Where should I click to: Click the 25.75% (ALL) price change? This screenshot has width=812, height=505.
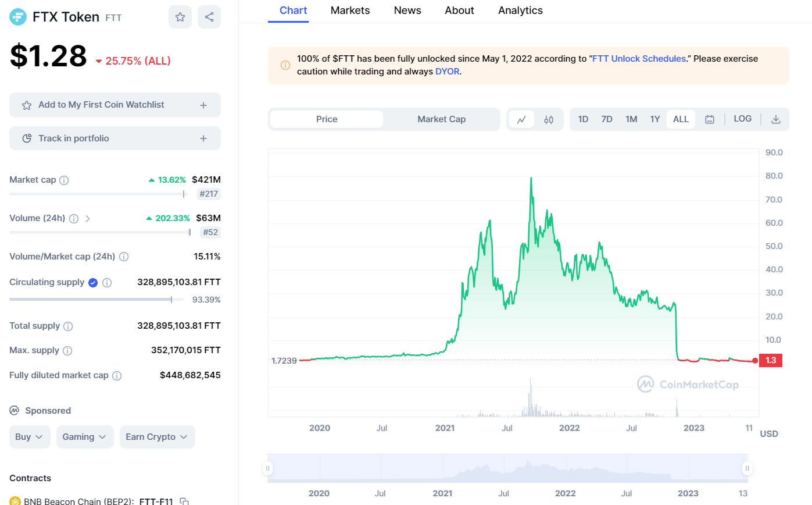pyautogui.click(x=133, y=61)
